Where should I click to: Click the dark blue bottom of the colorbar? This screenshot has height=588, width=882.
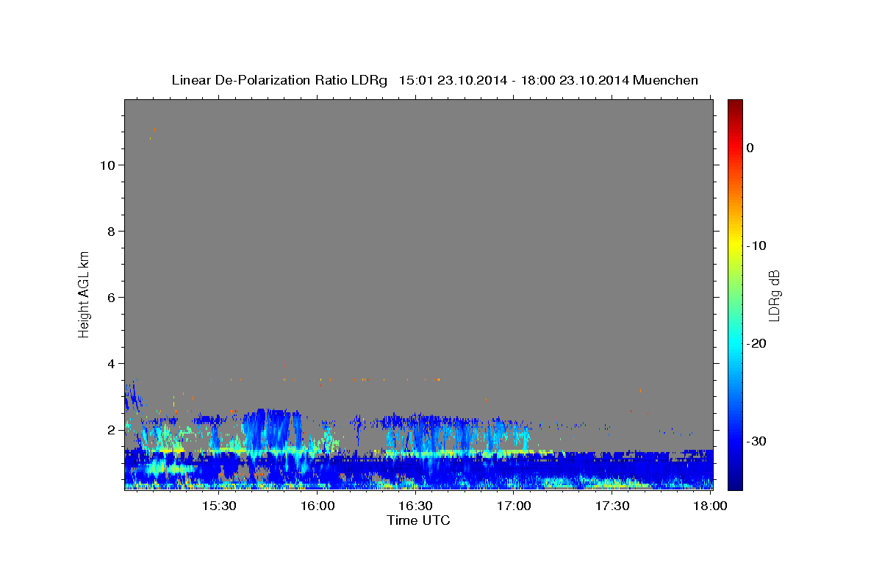735,484
